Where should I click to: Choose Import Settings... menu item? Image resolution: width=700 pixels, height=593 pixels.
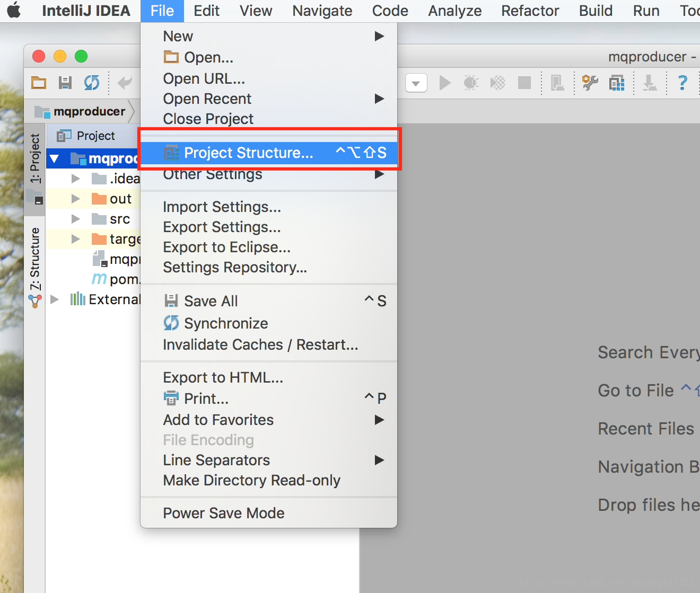269,207
